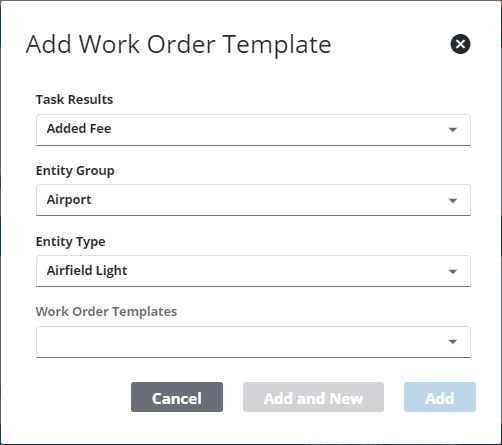Click the Work Order Templates field label
The image size is (502, 445).
106,312
